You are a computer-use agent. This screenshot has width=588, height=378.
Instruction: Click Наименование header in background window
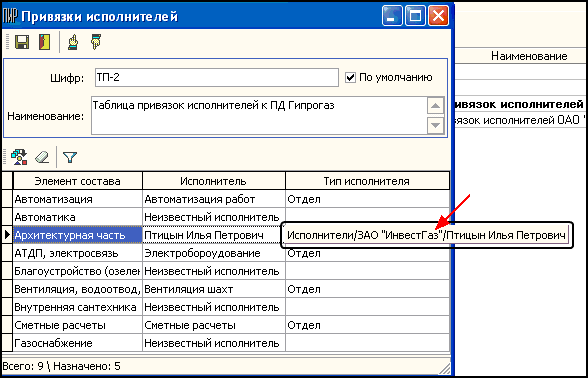[529, 56]
